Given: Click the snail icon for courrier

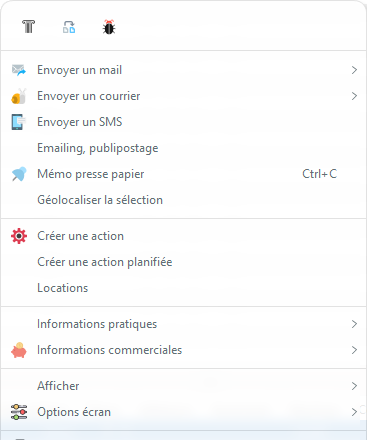Looking at the screenshot, I should (x=19, y=96).
